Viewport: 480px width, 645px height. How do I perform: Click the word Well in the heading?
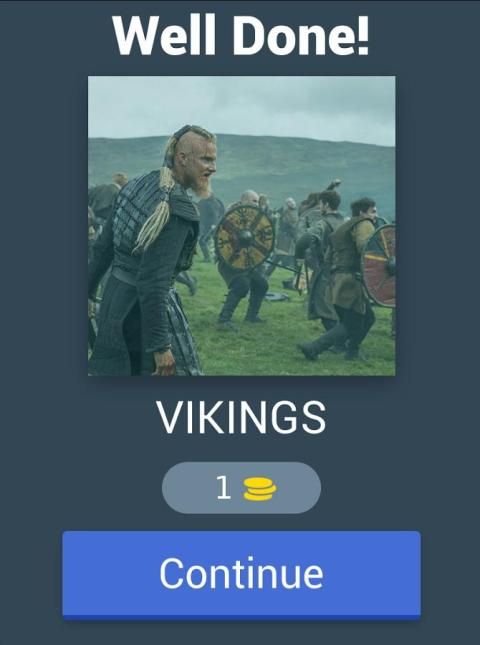click(164, 36)
